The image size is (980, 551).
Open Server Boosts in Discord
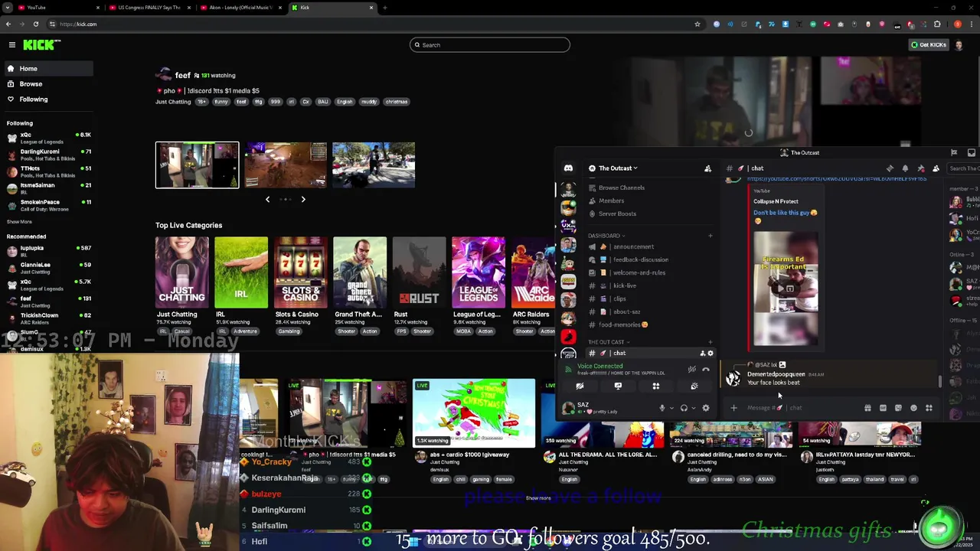tap(649, 214)
